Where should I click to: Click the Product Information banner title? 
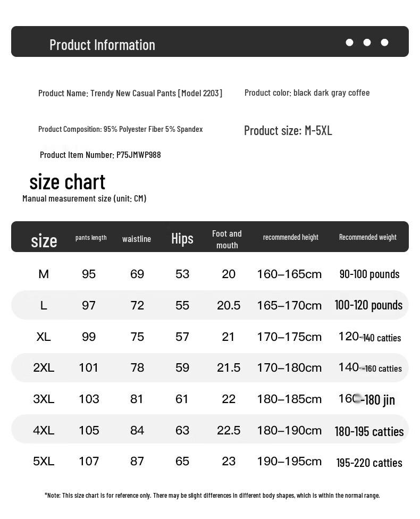(x=102, y=45)
